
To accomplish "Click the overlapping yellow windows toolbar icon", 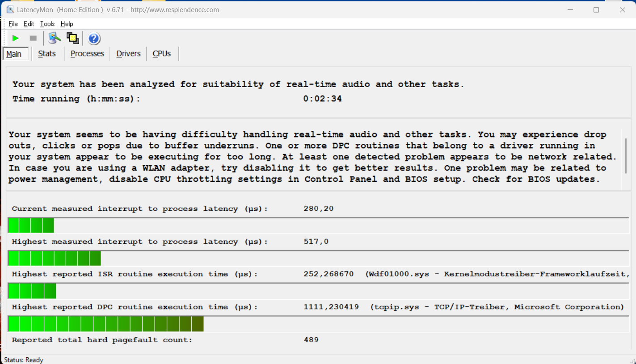I will (x=72, y=38).
